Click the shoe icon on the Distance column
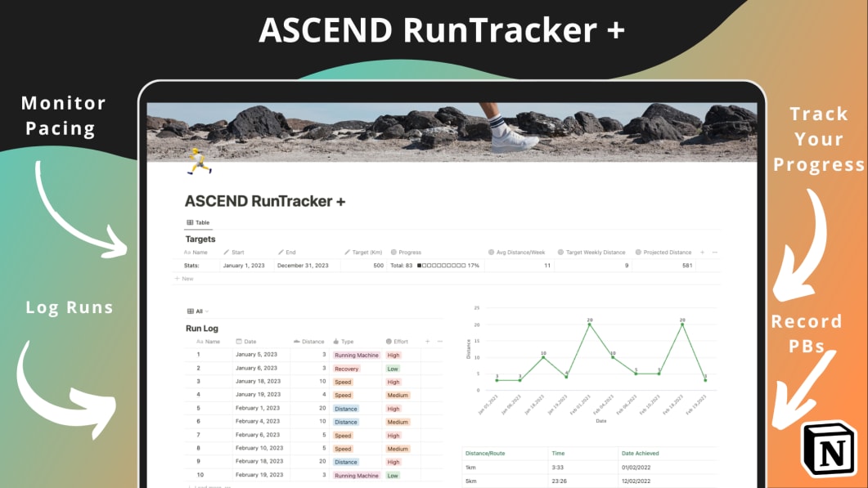 (296, 341)
